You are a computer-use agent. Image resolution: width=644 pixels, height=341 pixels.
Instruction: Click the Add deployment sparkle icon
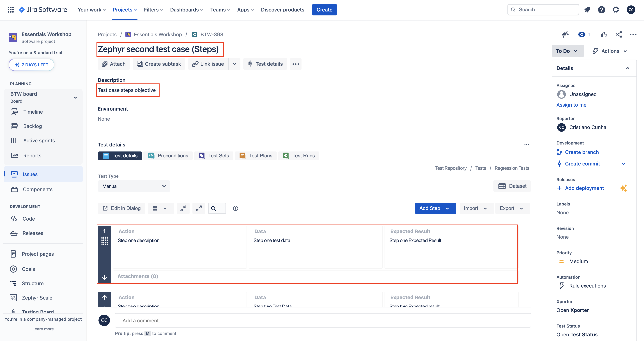[x=624, y=188]
